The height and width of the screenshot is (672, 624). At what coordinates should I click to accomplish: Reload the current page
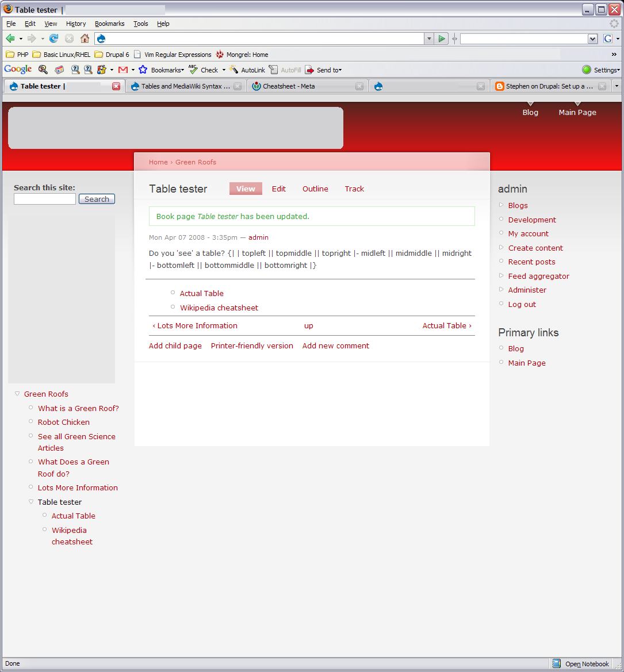(53, 39)
